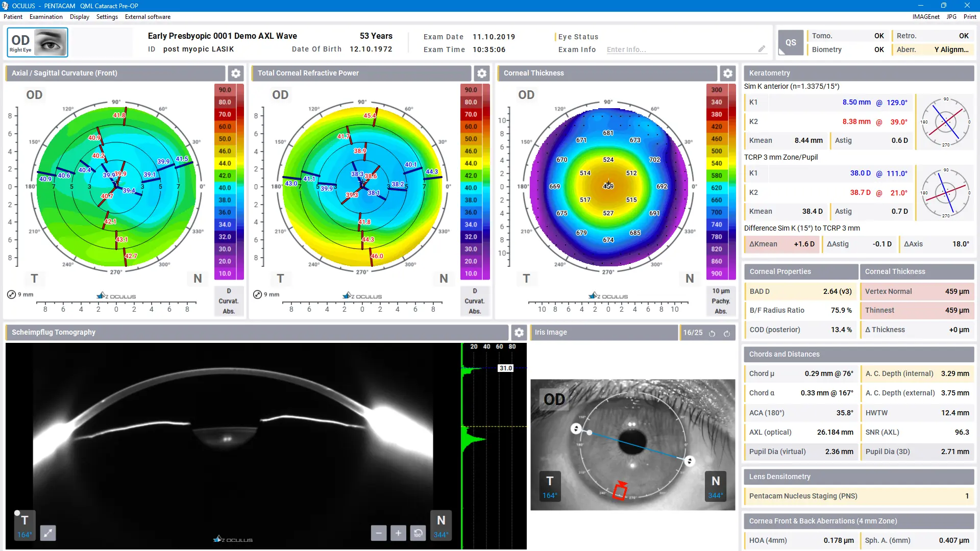The width and height of the screenshot is (980, 551).
Task: Open the Total Corneal Refractive Power map selector
Action: [361, 73]
